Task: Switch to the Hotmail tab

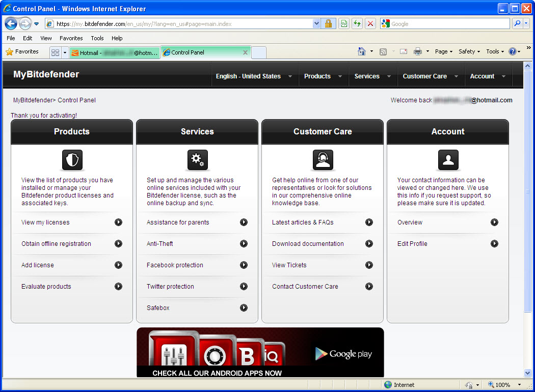Action: pyautogui.click(x=114, y=52)
